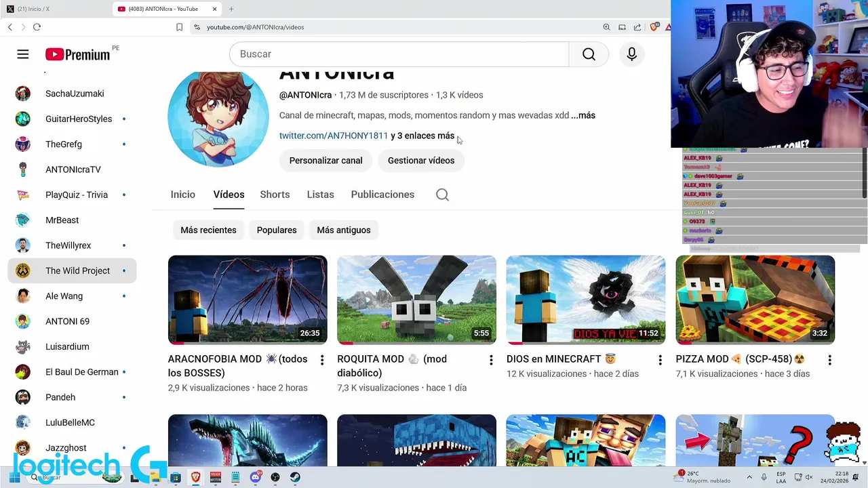Switch to the Inicio tab

[x=183, y=195]
